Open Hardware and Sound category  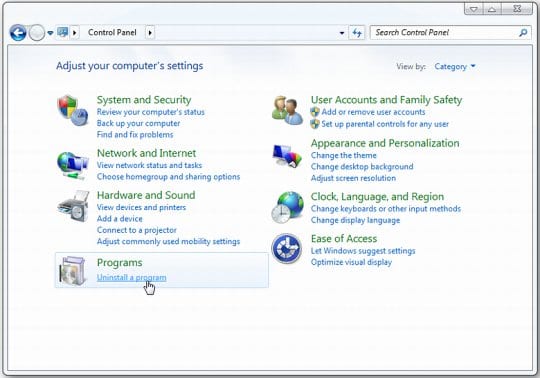click(x=146, y=195)
